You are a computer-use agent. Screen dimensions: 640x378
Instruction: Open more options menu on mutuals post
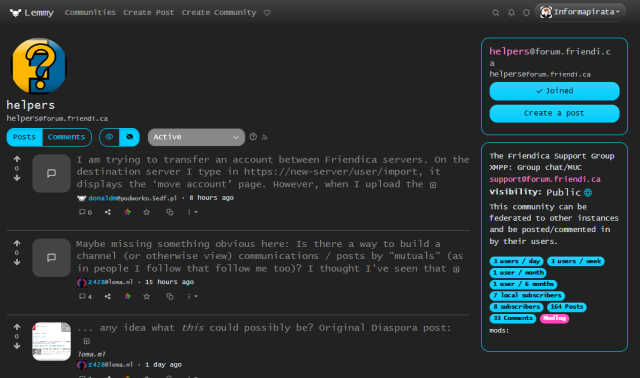192,296
